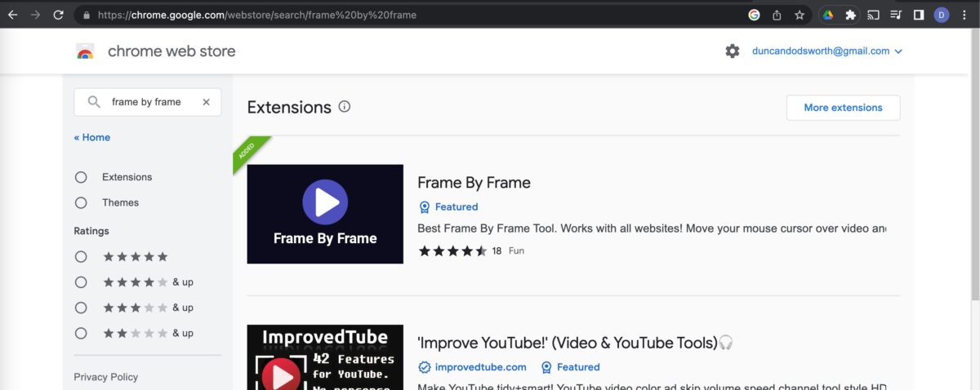980x390 pixels.
Task: Open the 'Improve YouTube!' extension title
Action: [575, 343]
